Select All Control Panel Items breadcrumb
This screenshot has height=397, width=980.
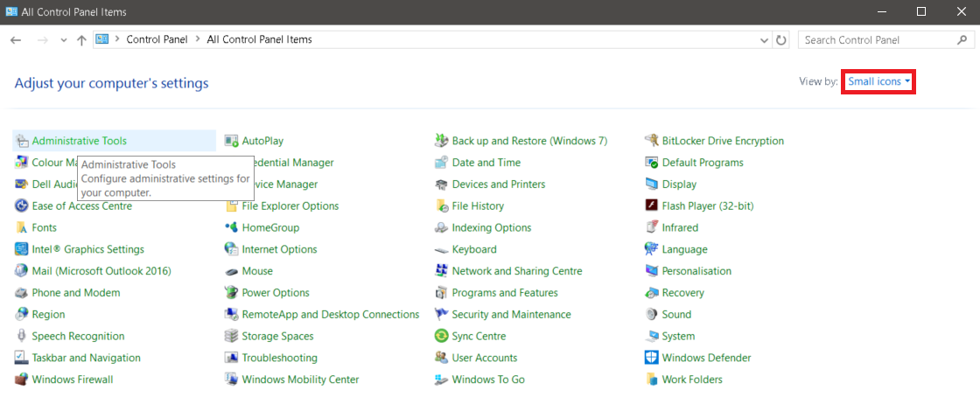[259, 39]
